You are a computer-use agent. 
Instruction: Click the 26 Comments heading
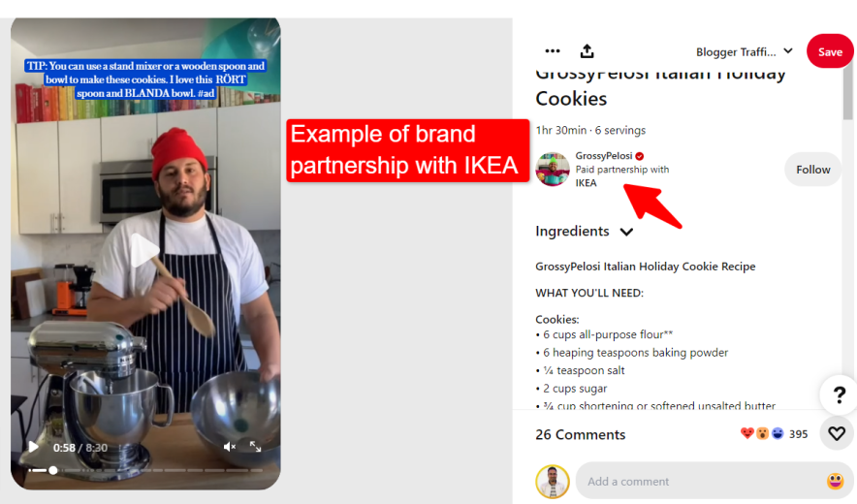581,434
